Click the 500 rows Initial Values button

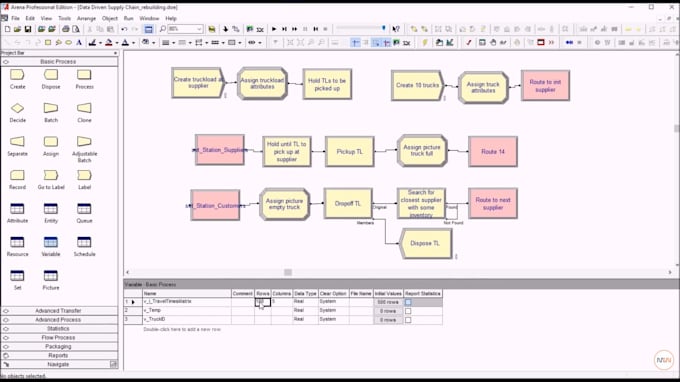point(388,302)
